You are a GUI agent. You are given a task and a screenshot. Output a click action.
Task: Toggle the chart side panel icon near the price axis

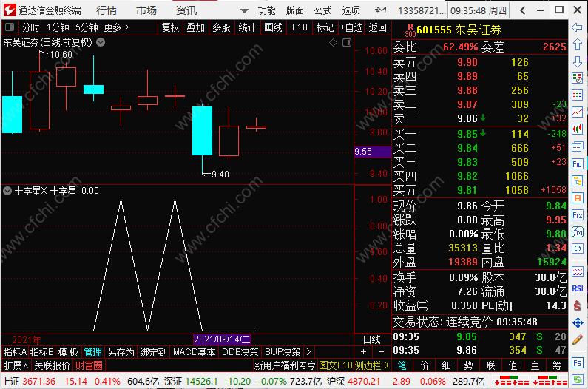(x=347, y=43)
